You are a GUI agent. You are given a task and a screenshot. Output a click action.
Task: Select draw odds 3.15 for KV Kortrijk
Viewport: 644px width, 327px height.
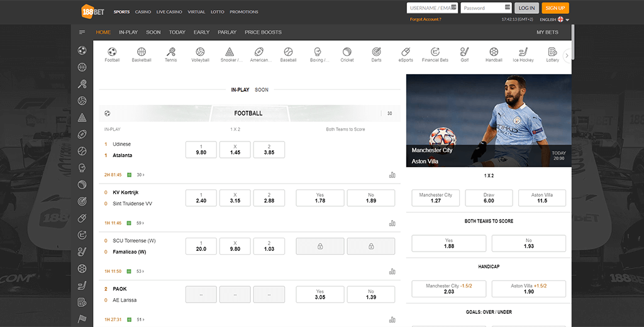coord(235,198)
